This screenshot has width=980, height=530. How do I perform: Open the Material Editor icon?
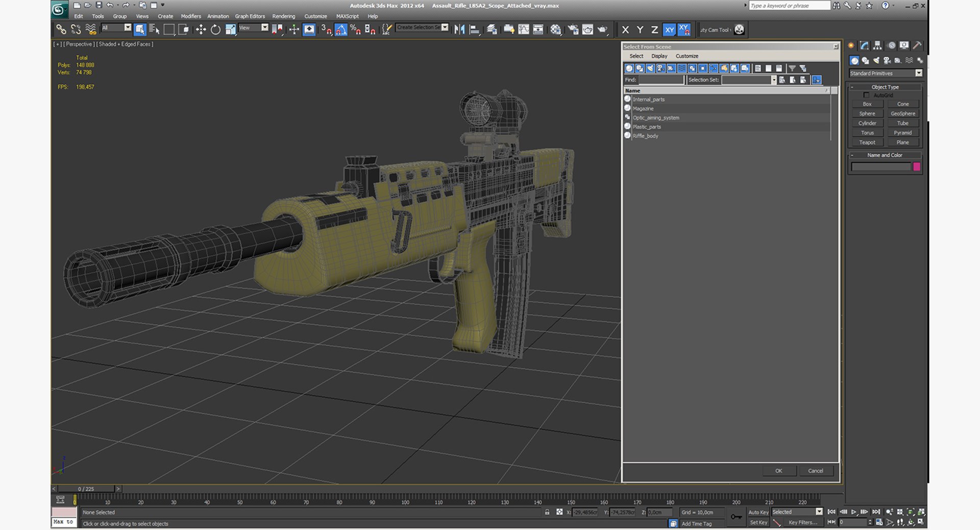(x=556, y=30)
